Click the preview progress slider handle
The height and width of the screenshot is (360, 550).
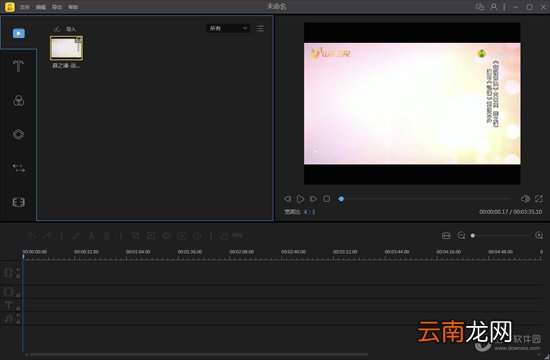click(341, 199)
